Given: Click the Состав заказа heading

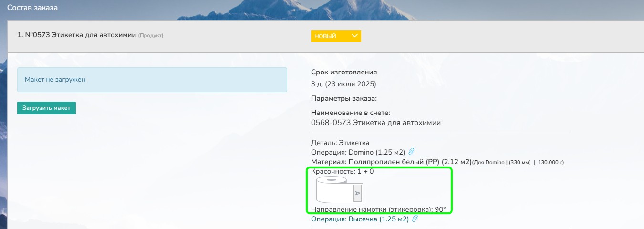Looking at the screenshot, I should point(32,8).
